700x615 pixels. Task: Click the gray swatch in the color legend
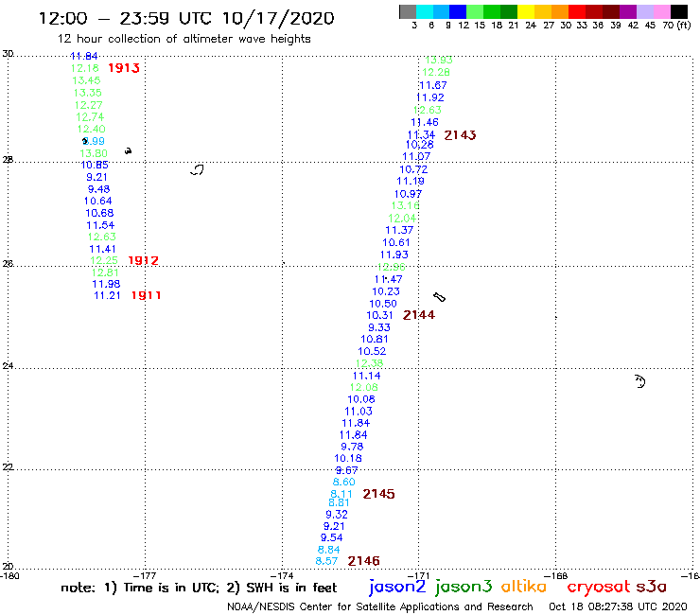408,11
